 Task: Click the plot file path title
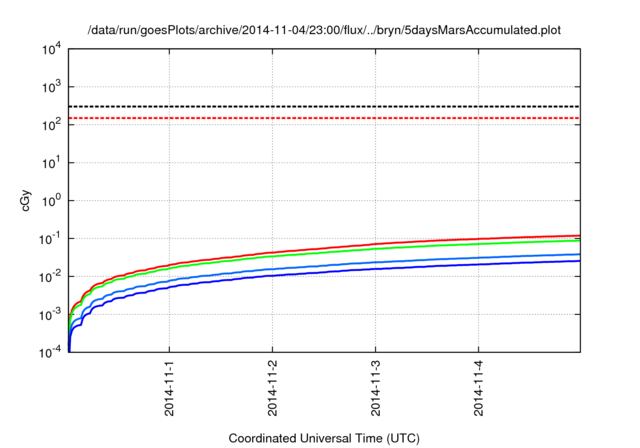(x=324, y=30)
